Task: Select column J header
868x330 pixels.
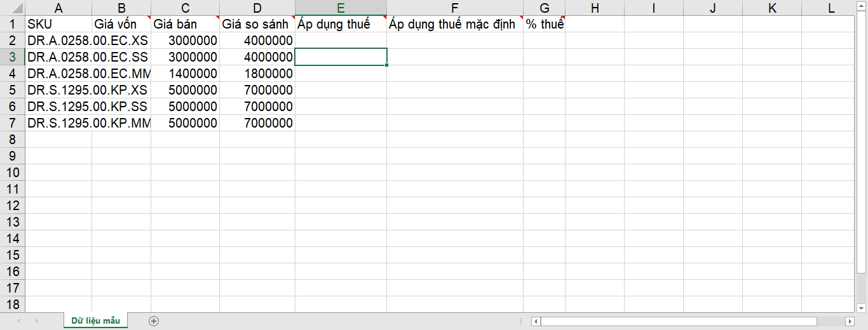Action: (712, 8)
